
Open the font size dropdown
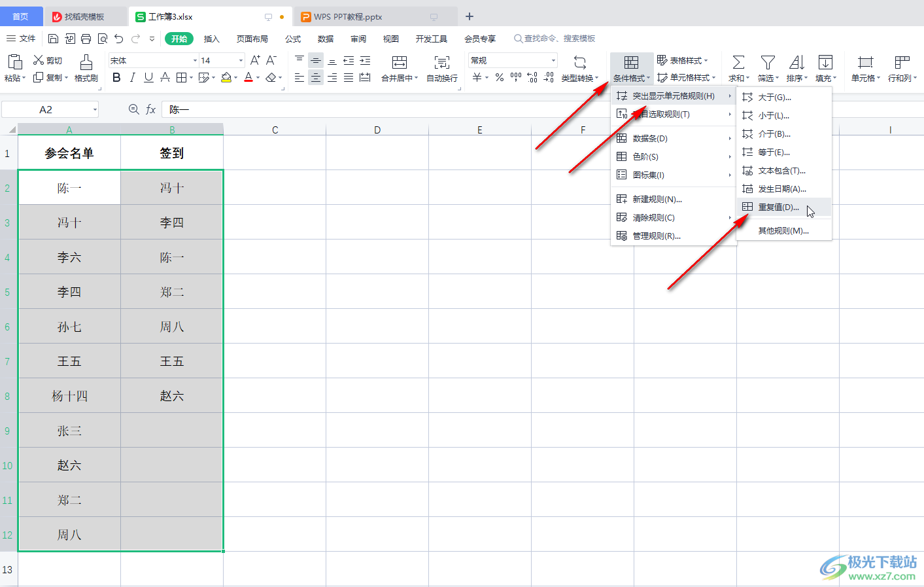241,60
